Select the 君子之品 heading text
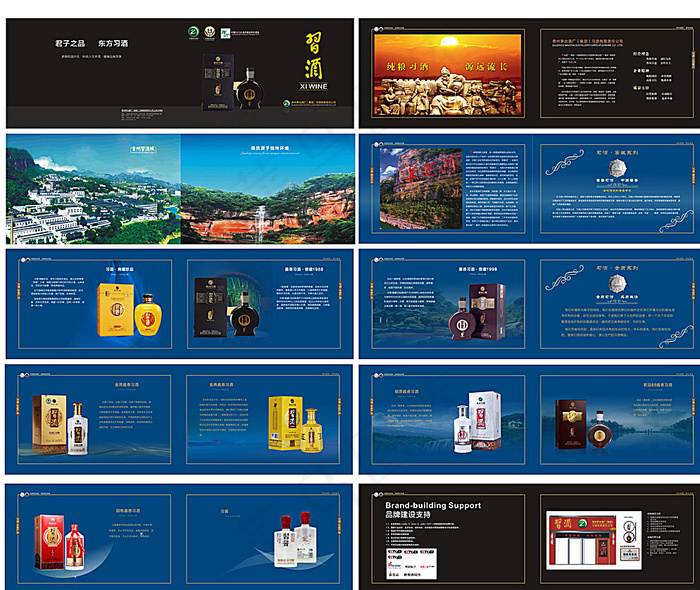Viewport: 700px width, 590px height. (70, 43)
